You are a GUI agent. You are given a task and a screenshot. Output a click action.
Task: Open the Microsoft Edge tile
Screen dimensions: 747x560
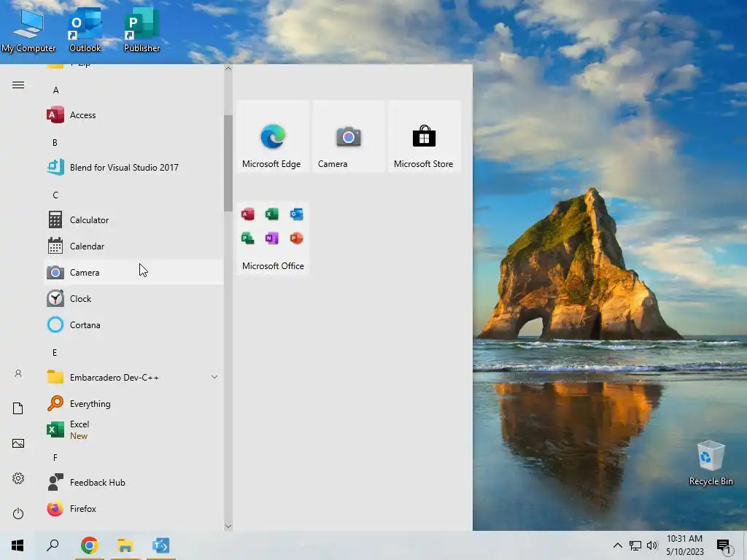coord(273,136)
